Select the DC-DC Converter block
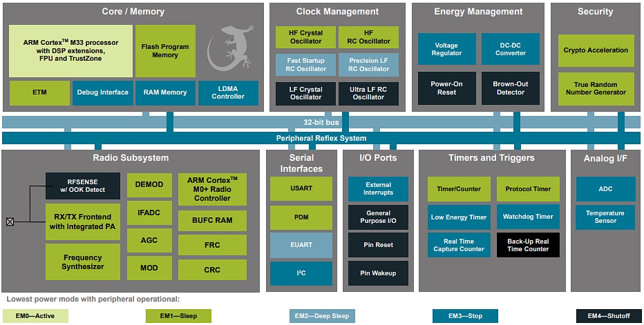The width and height of the screenshot is (644, 325). pos(511,50)
